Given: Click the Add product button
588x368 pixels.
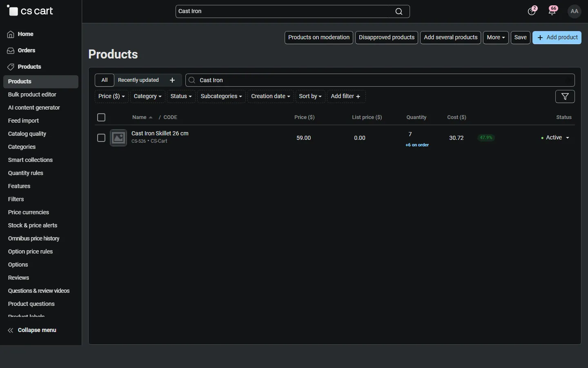Looking at the screenshot, I should (557, 38).
